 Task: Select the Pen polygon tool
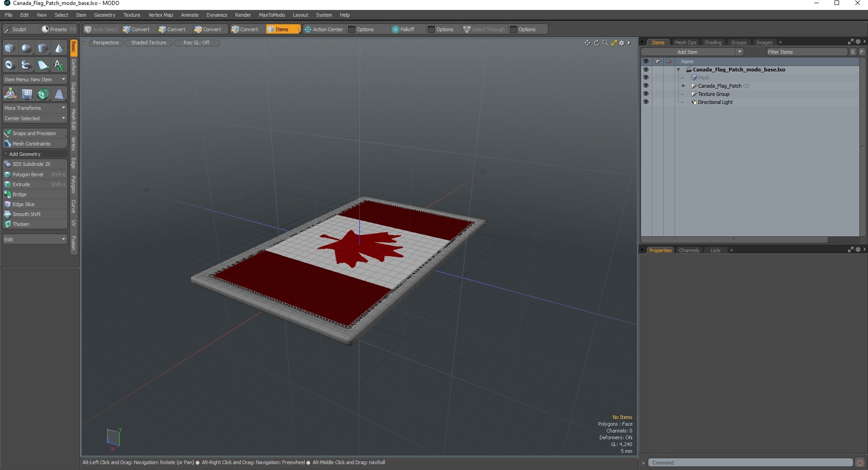[42, 65]
